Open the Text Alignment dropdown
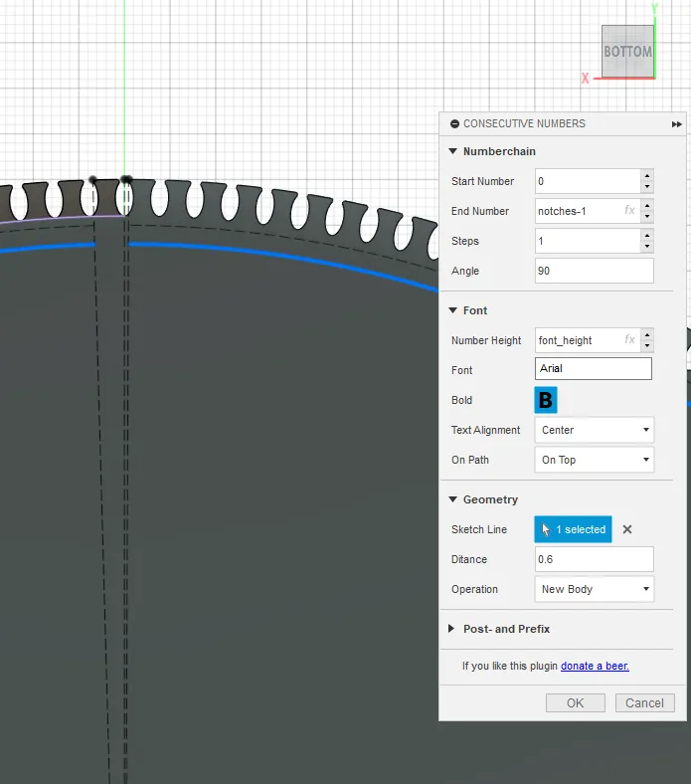This screenshot has height=784, width=691. pyautogui.click(x=595, y=430)
